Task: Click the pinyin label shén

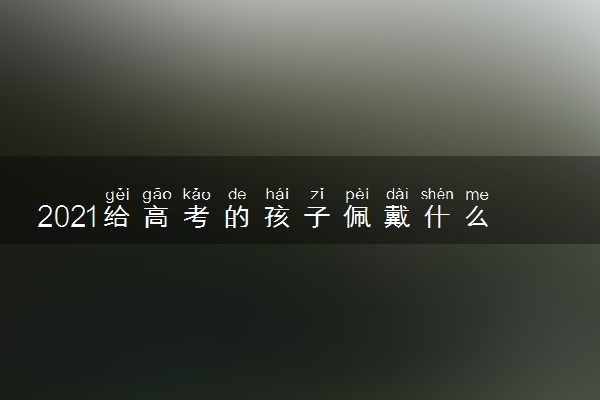Action: point(437,194)
